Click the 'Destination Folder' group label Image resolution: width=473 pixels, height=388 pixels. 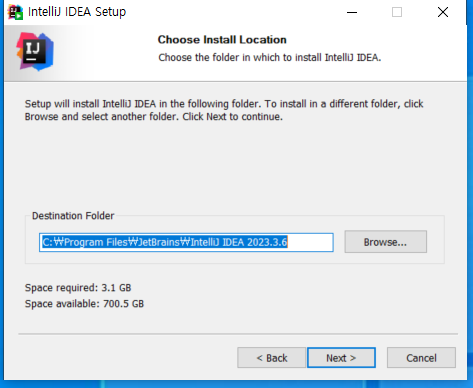(x=73, y=216)
